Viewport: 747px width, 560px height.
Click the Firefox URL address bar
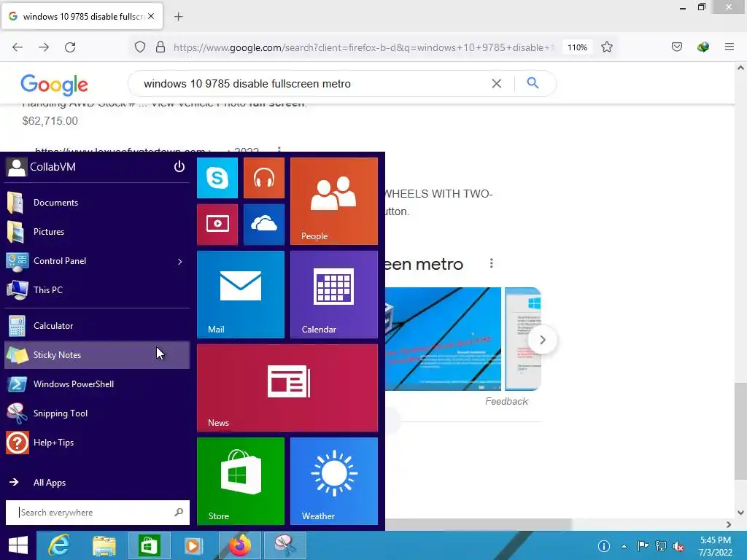(x=364, y=47)
